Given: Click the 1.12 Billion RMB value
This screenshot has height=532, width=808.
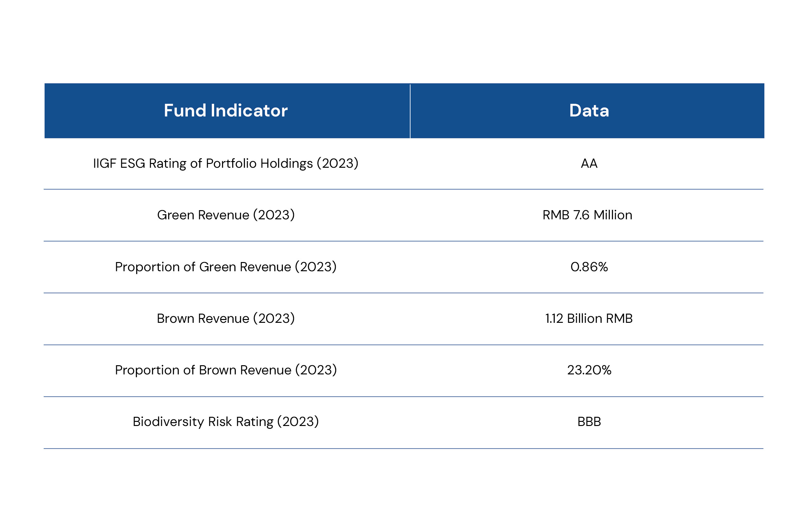Looking at the screenshot, I should tap(589, 319).
